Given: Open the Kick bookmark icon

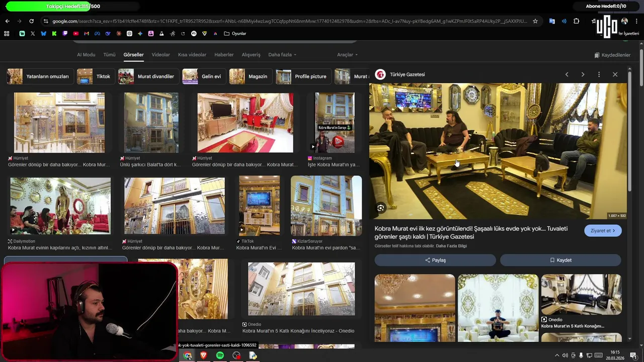Looking at the screenshot, I should click(x=54, y=34).
